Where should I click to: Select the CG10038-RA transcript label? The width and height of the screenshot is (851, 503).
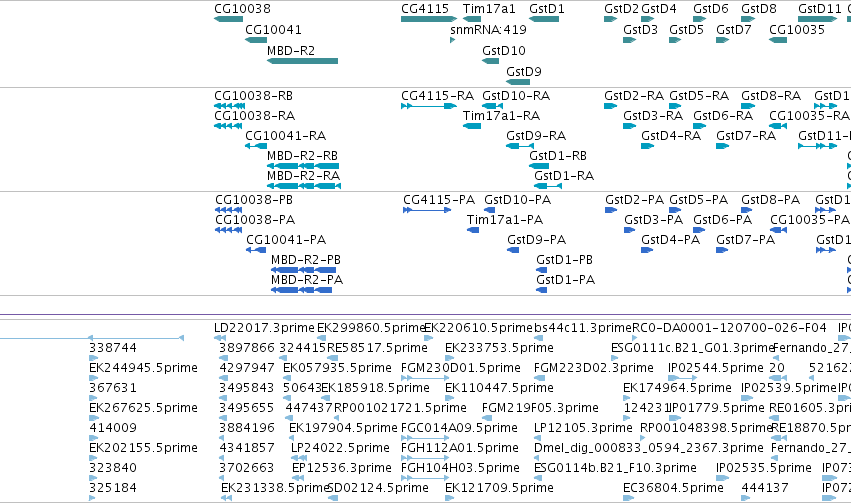(255, 116)
